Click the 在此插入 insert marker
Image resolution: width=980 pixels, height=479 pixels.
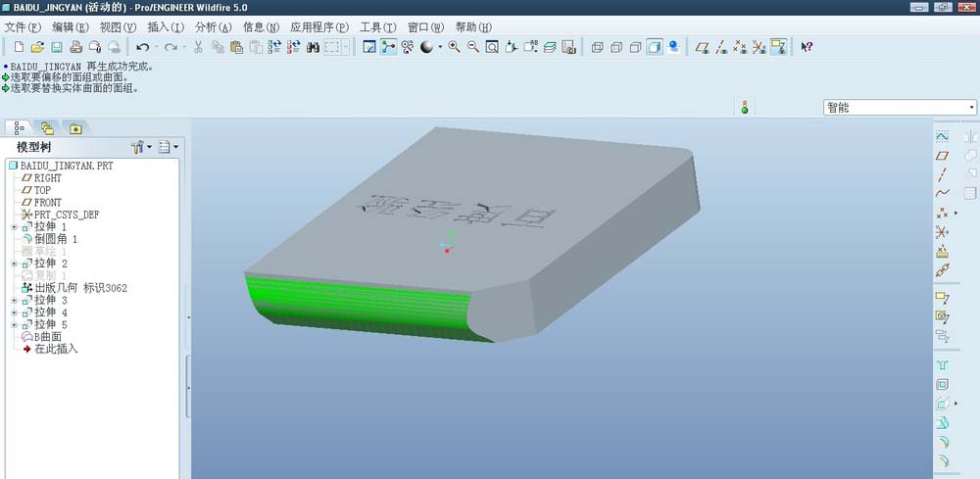(x=50, y=349)
